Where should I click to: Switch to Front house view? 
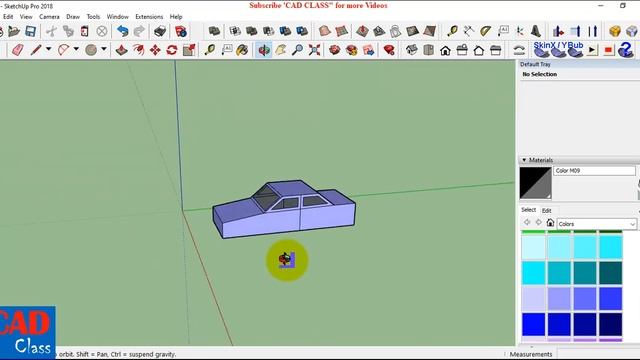(445, 50)
